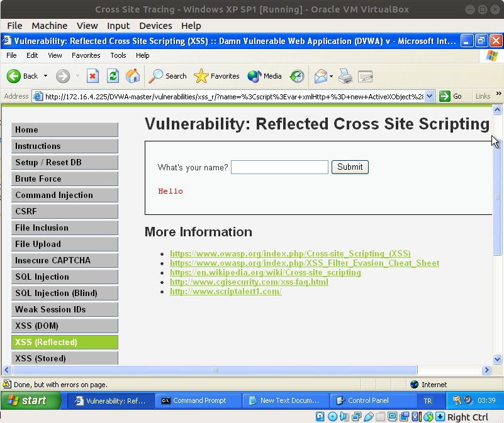Click the page icon in address bar
Screen dimensions: 504x423
38,96
